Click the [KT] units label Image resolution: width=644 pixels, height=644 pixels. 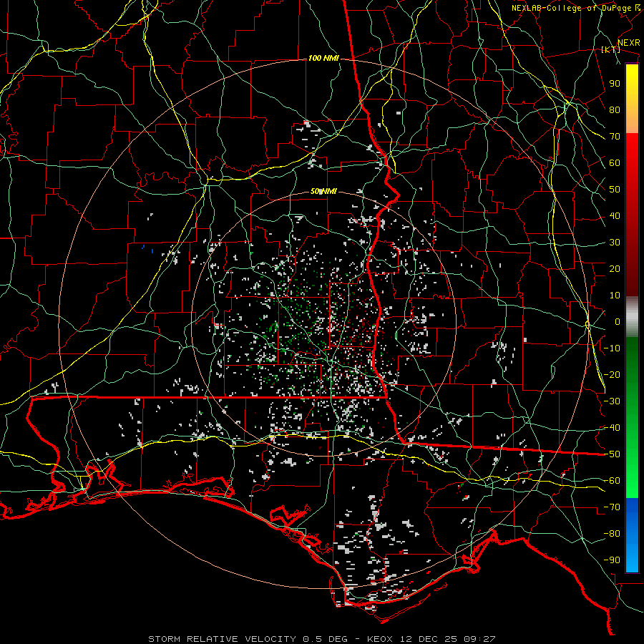(611, 49)
